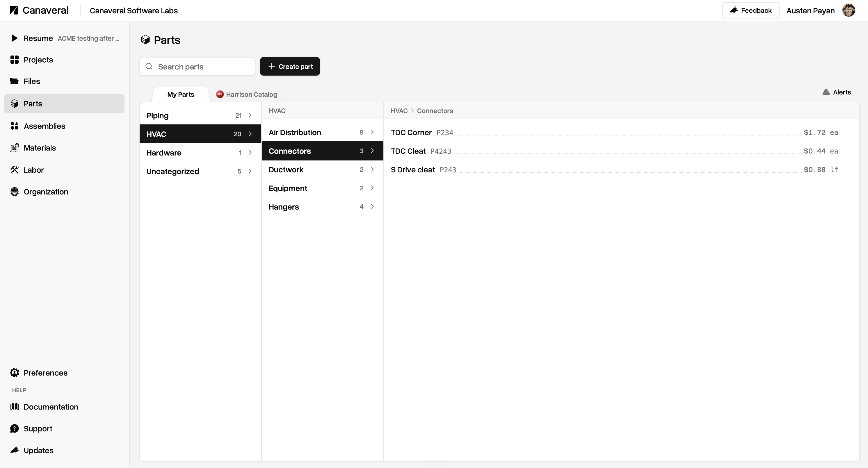Screen dimensions: 868x468
Task: Click the Materials sidebar icon
Action: tap(14, 148)
